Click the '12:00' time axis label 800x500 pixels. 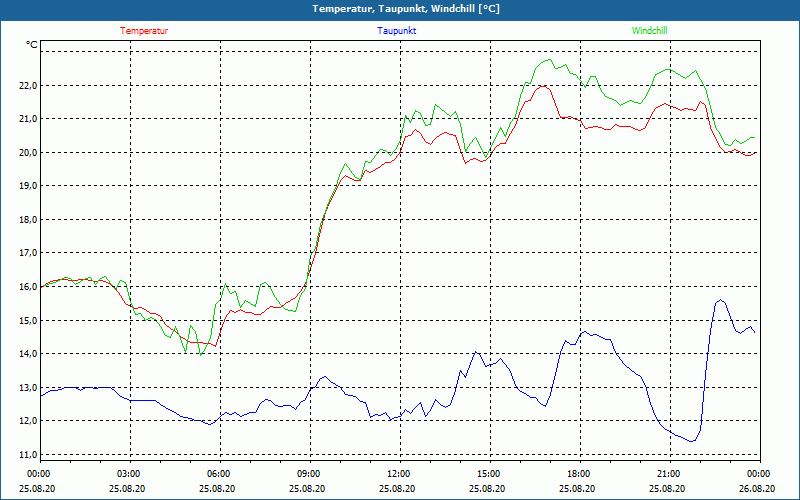point(397,473)
